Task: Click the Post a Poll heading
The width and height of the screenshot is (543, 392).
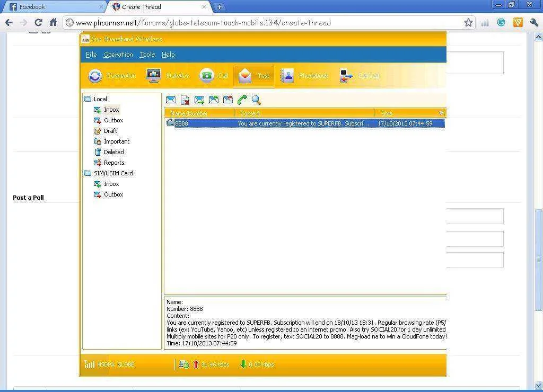Action: click(x=29, y=198)
